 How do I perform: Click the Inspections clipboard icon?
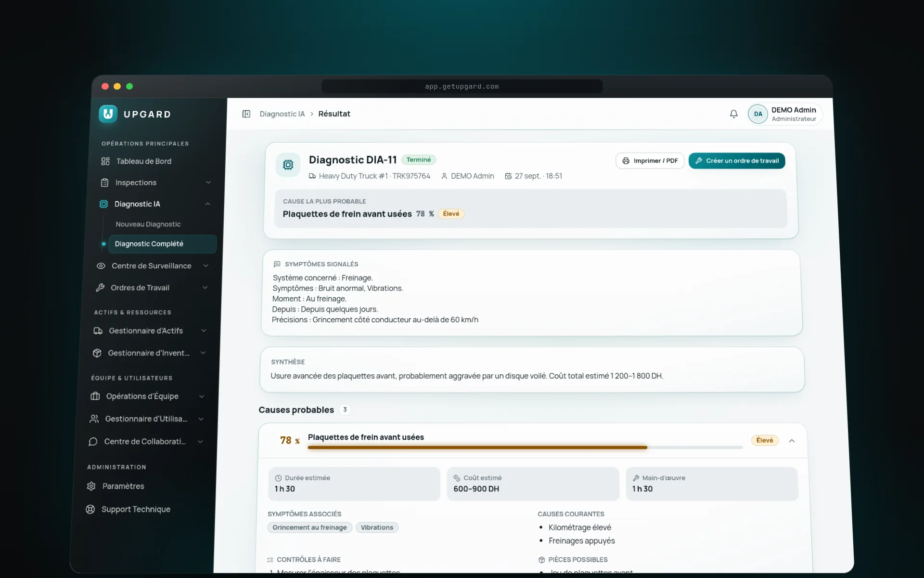(104, 183)
